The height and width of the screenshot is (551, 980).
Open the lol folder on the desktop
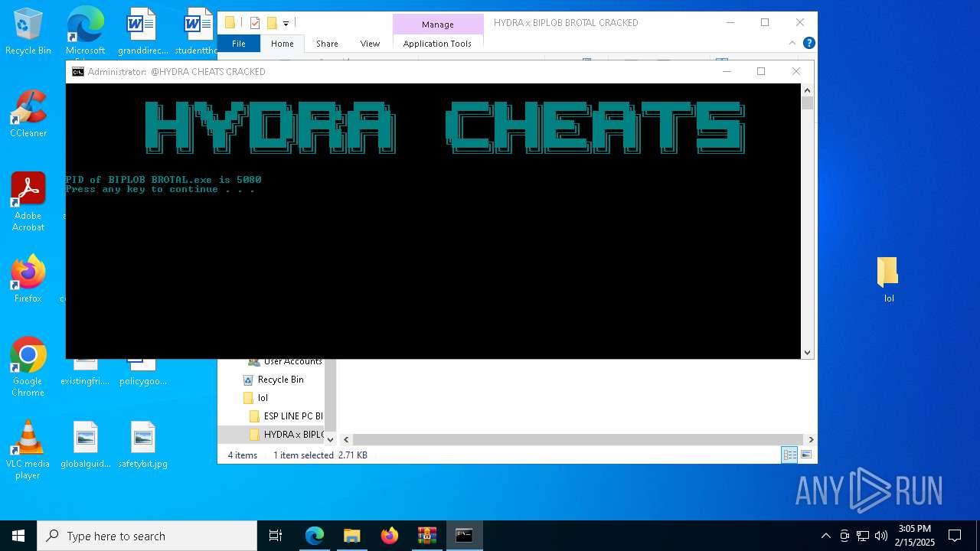point(888,279)
